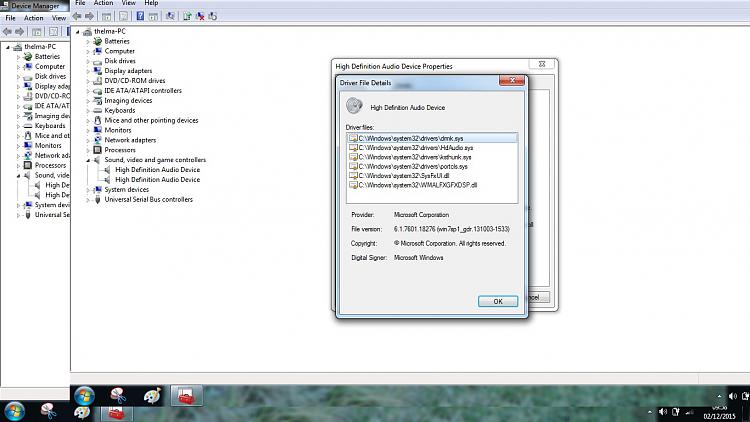Open the blue Help icon in toolbar
750x422 pixels.
(x=140, y=16)
